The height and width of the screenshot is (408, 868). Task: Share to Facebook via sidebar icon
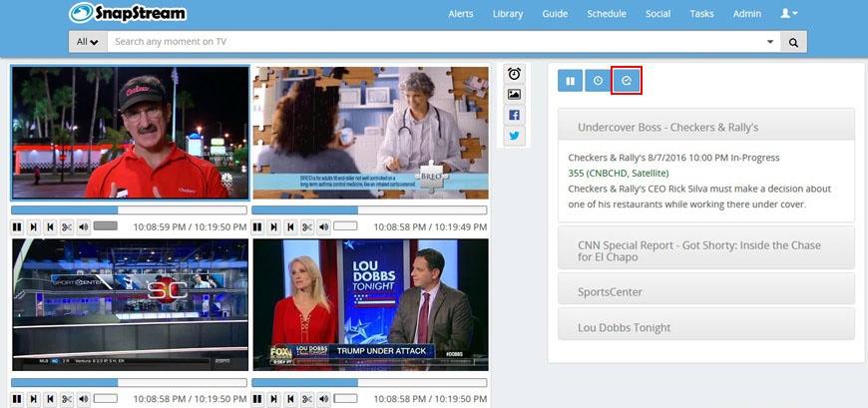514,115
